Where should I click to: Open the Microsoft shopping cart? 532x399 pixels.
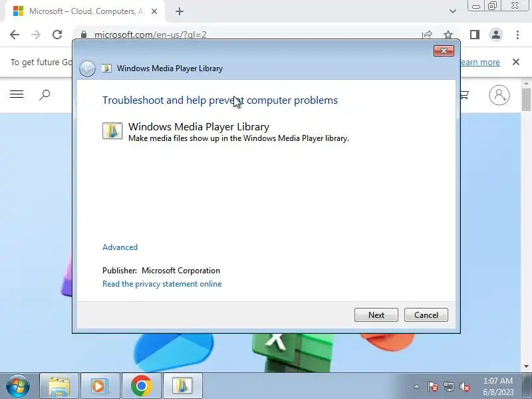pos(464,94)
